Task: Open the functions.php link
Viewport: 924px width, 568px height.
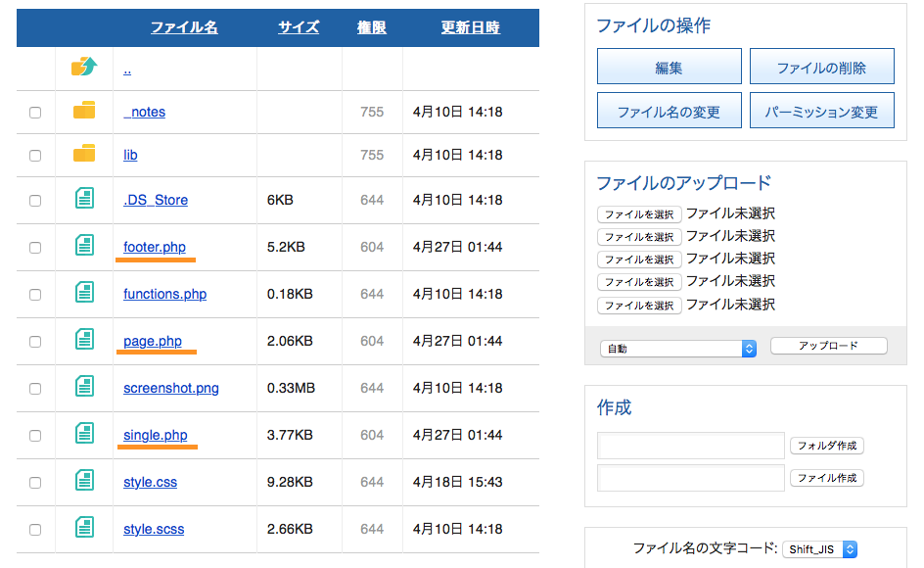Action: [x=165, y=294]
